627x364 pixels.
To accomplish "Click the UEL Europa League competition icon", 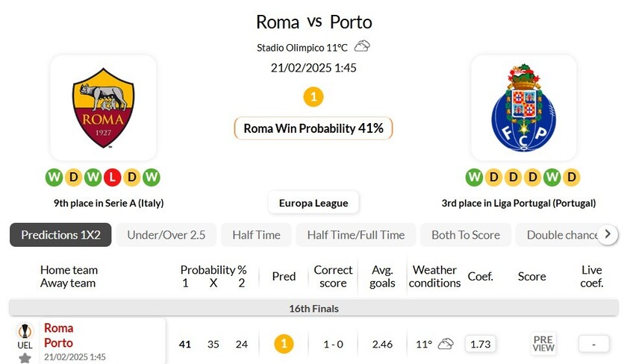I will [x=25, y=333].
